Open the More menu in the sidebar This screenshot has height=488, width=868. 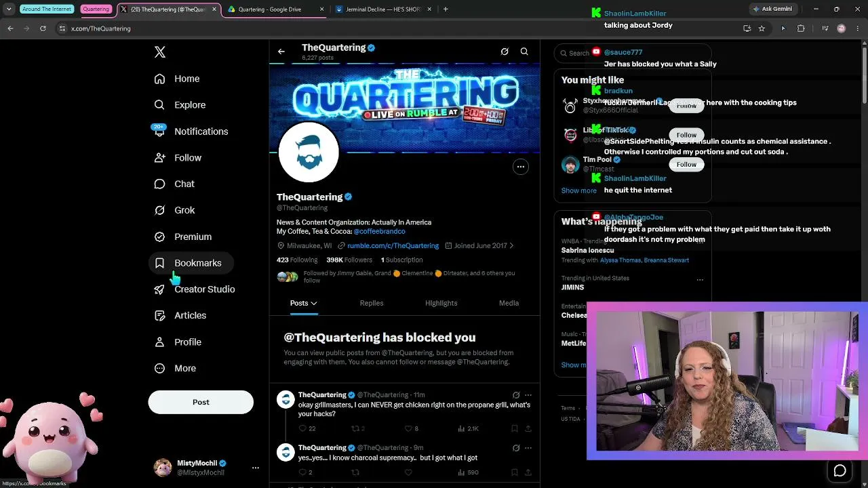tap(175, 369)
